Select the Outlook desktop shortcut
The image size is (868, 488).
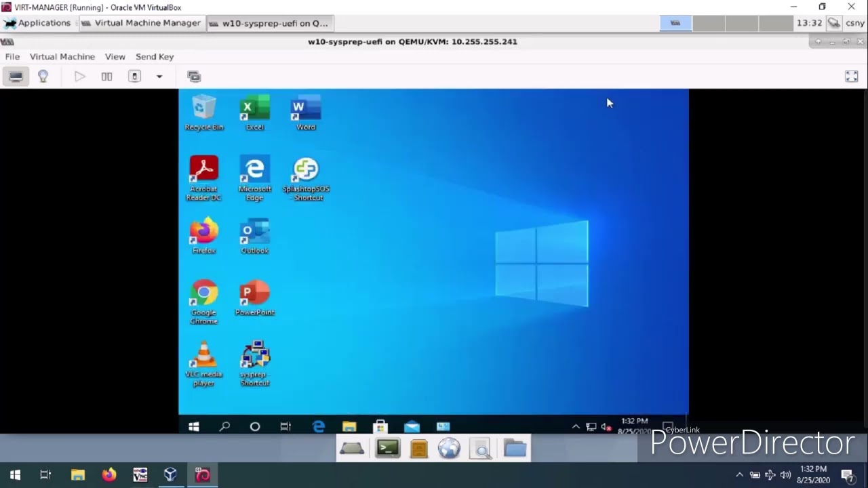(255, 236)
